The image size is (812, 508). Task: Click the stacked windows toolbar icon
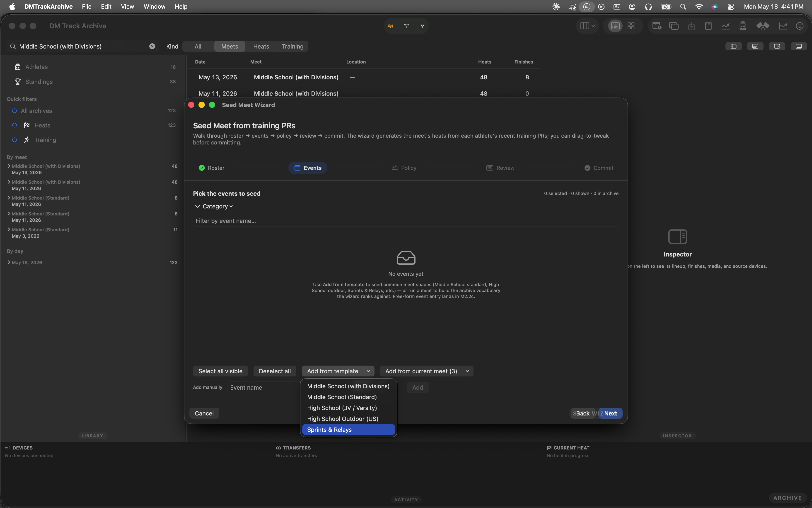click(x=674, y=26)
